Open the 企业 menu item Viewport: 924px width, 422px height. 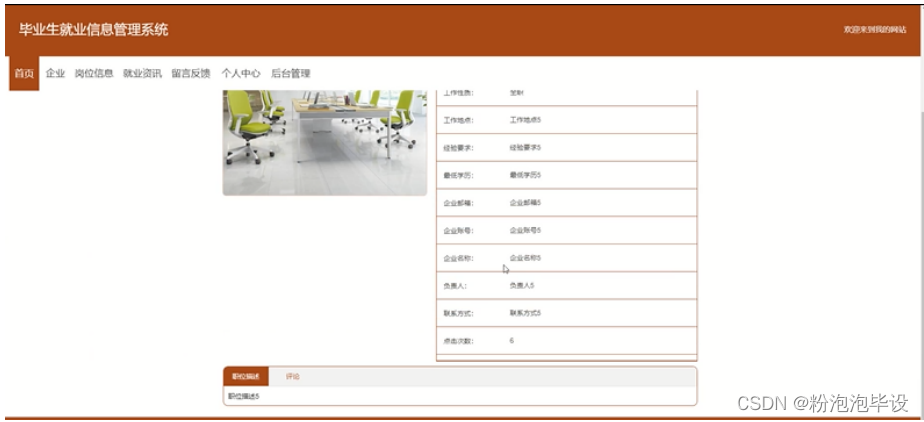55,74
